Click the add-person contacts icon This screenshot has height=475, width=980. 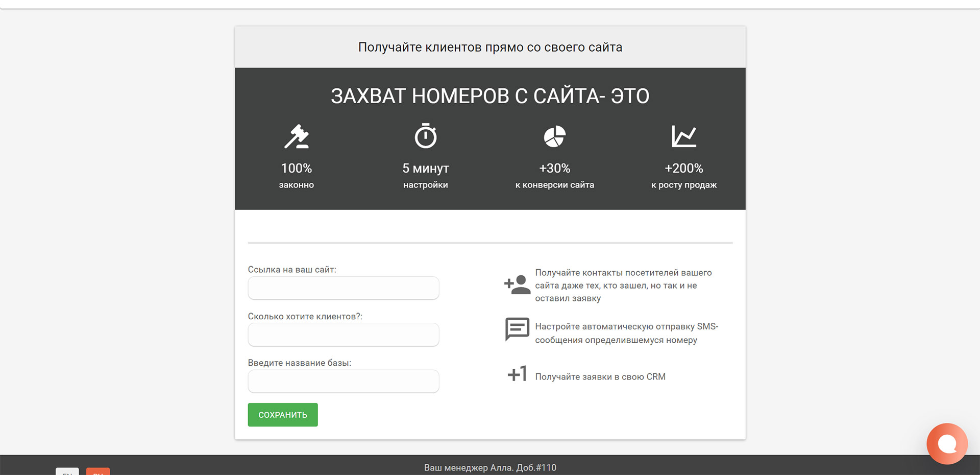(x=517, y=284)
